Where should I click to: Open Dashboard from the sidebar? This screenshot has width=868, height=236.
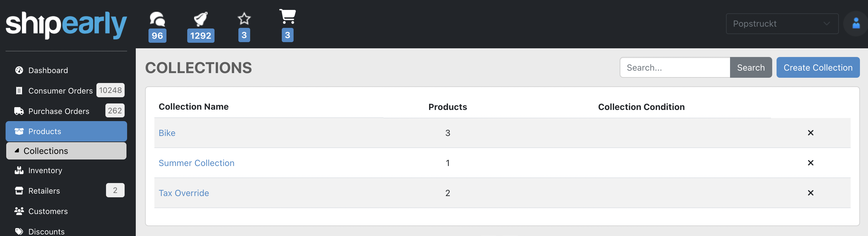pyautogui.click(x=48, y=70)
